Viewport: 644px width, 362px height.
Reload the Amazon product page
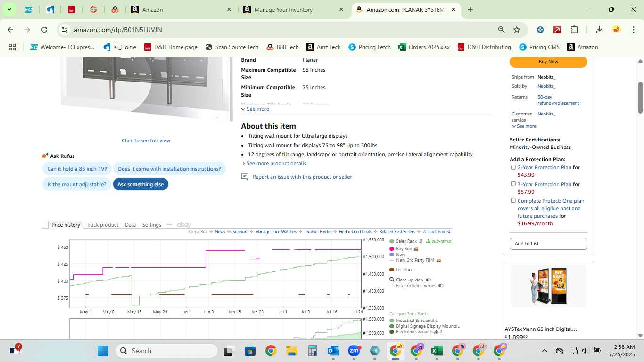44,30
